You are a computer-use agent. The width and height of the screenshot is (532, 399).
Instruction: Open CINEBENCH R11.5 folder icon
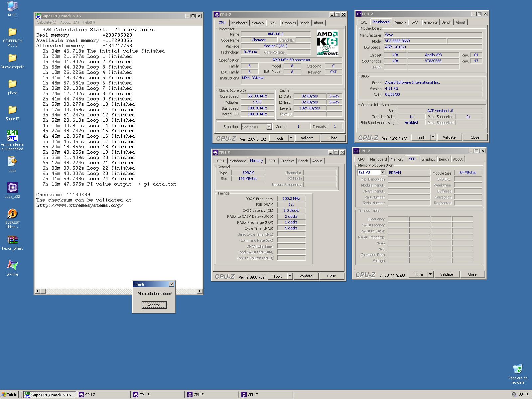(x=12, y=32)
